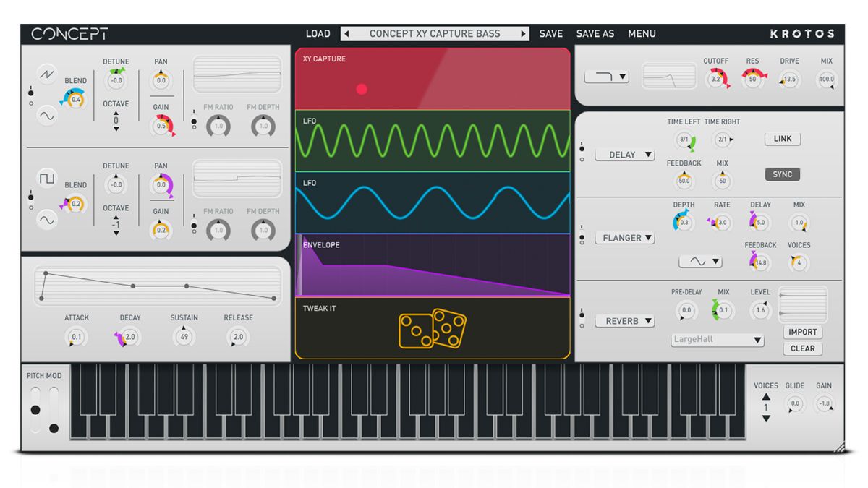Click the reverb Level knob
Image resolution: width=868 pixels, height=488 pixels.
pyautogui.click(x=760, y=310)
